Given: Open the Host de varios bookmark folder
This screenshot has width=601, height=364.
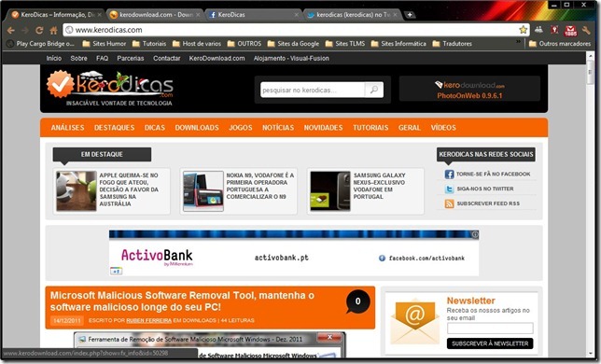Looking at the screenshot, I should (x=197, y=44).
